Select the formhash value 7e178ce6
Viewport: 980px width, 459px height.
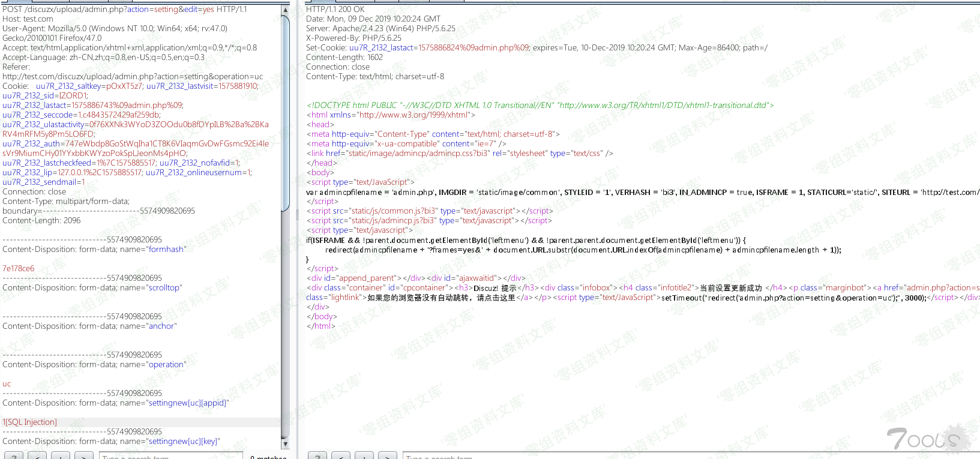(19, 268)
